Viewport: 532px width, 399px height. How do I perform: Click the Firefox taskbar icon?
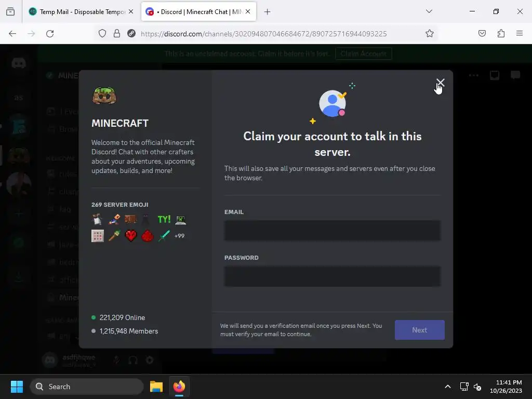[x=179, y=387]
